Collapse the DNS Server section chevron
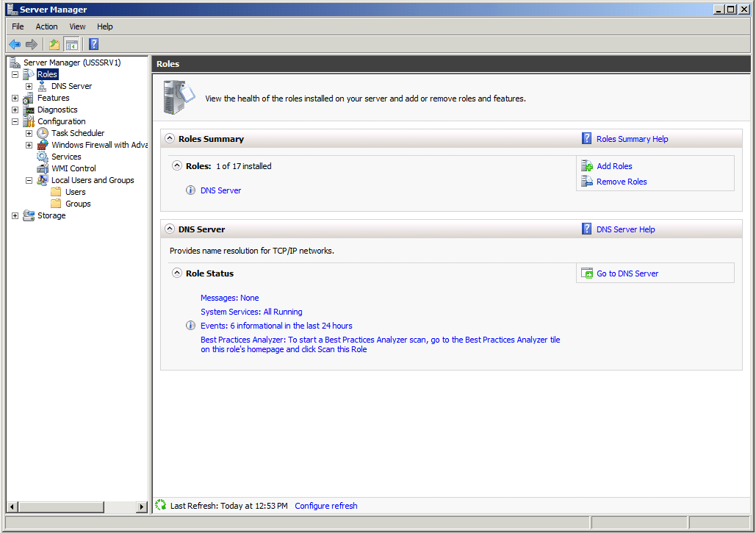 (x=169, y=229)
